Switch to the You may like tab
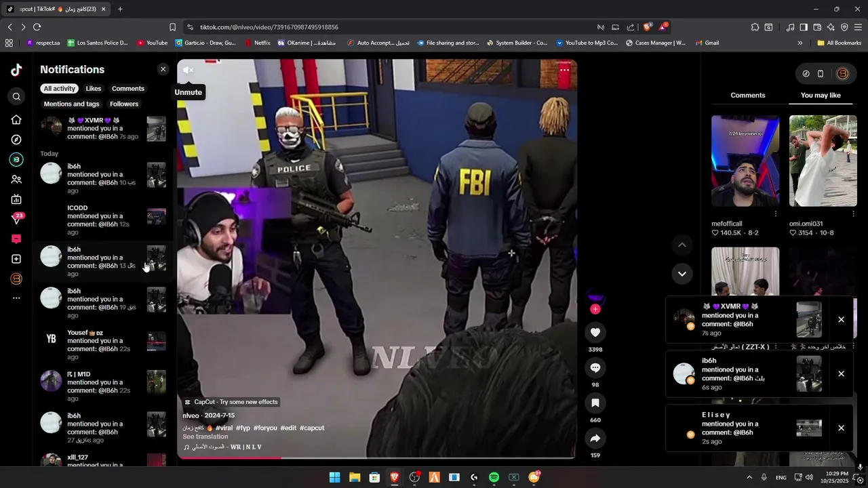This screenshot has width=868, height=488. [x=821, y=96]
